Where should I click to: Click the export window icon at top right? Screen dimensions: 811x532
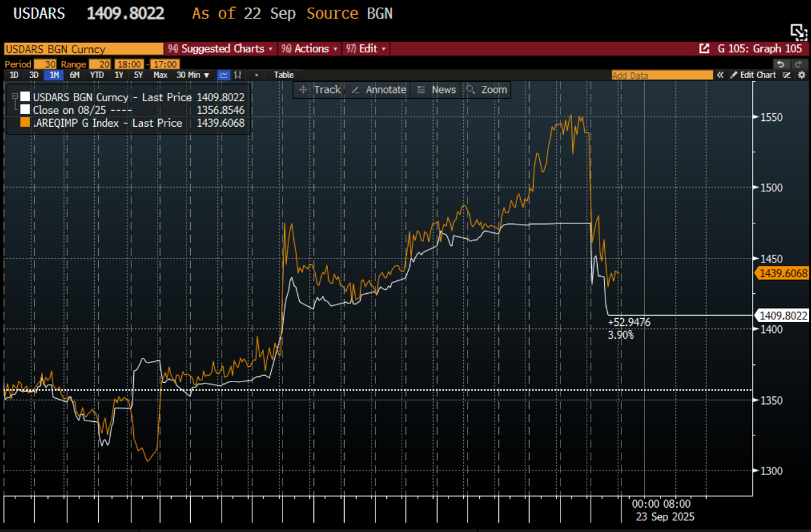tap(798, 31)
